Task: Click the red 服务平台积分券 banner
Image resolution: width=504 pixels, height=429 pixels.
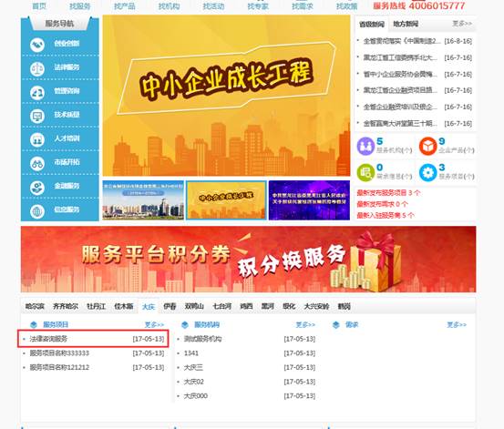Action: pos(249,260)
